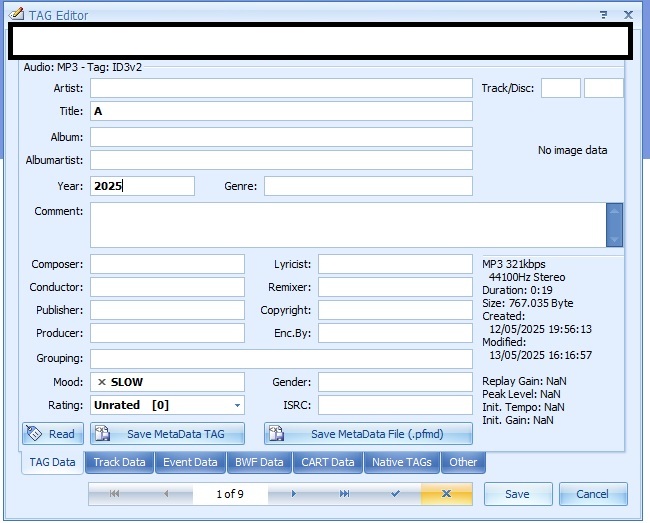Focus the Lyricist input field
Image resolution: width=650 pixels, height=523 pixels.
395,264
